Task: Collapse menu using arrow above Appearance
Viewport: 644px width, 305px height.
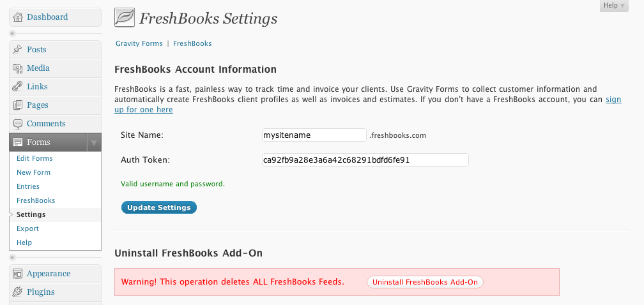Action: point(12,257)
